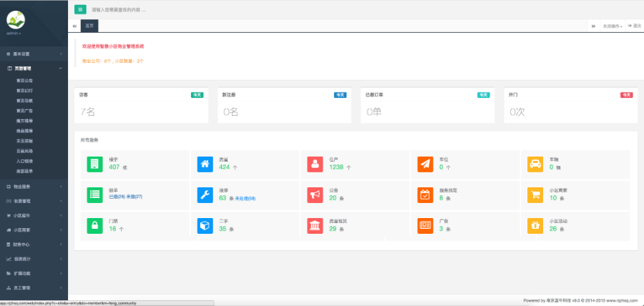644x306 pixels.
Task: Click the yellow 小区商家 shopping cart icon
Action: (535, 195)
